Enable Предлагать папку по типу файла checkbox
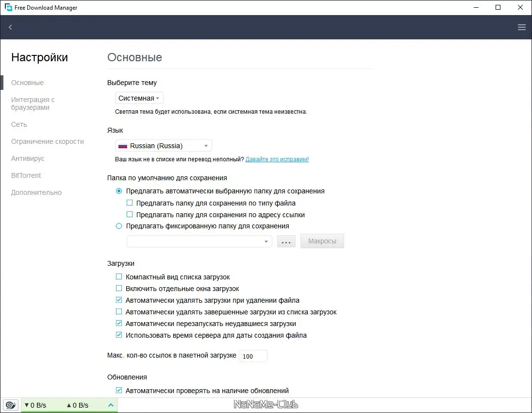Viewport: 532px width, 413px height. [129, 203]
